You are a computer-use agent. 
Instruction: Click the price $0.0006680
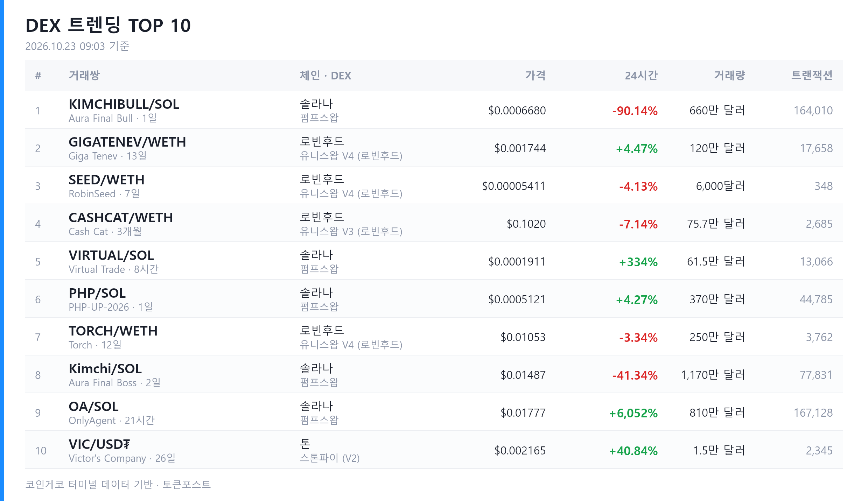pyautogui.click(x=517, y=111)
